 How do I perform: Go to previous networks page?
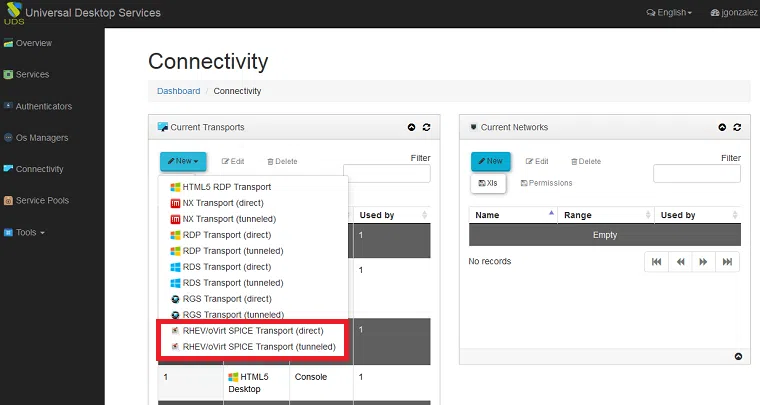click(681, 261)
